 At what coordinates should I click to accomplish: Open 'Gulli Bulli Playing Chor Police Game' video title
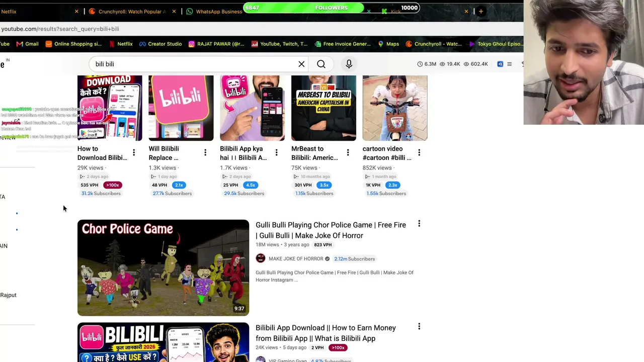(331, 230)
